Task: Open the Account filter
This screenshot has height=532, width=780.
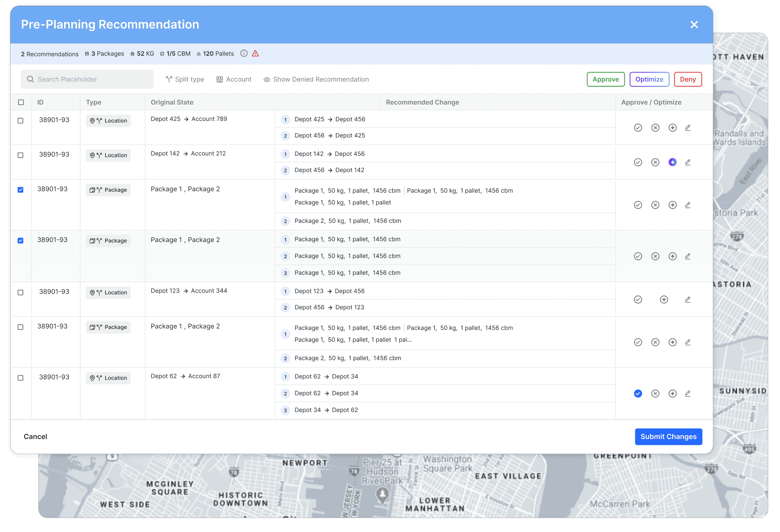Action: point(234,79)
